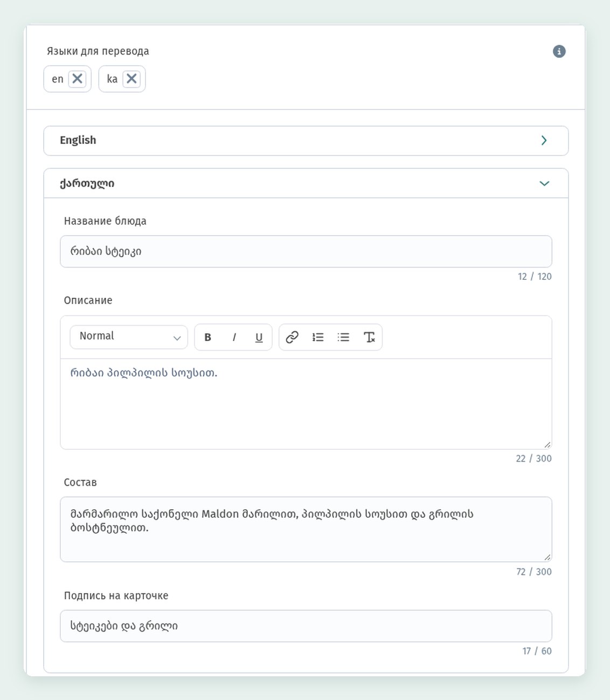Click the Описание label
The image size is (610, 700).
coord(88,300)
